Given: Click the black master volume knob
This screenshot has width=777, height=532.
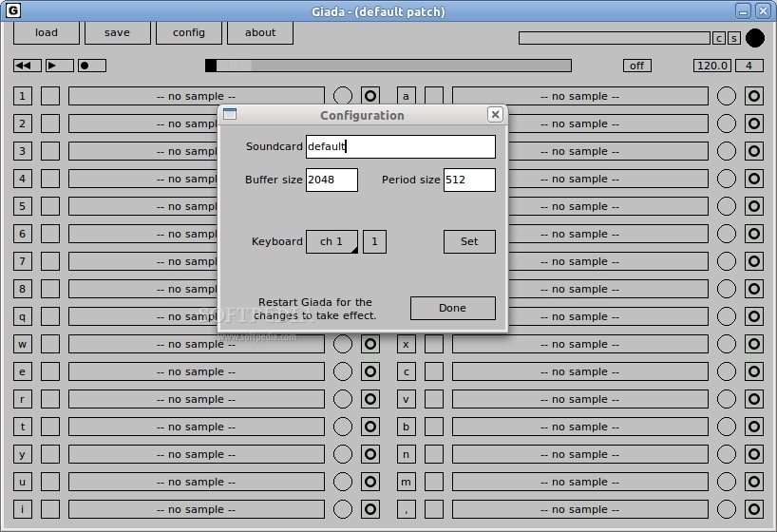Looking at the screenshot, I should coord(755,38).
